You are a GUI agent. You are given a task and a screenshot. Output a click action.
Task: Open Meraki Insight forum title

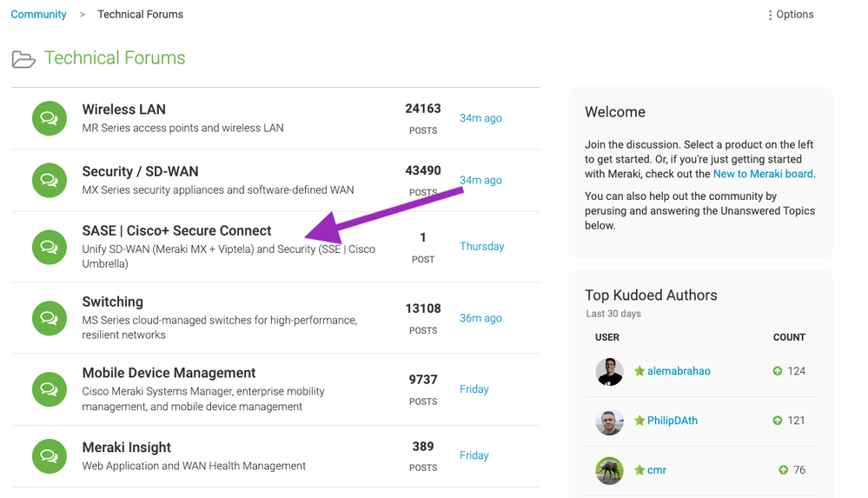click(x=126, y=448)
